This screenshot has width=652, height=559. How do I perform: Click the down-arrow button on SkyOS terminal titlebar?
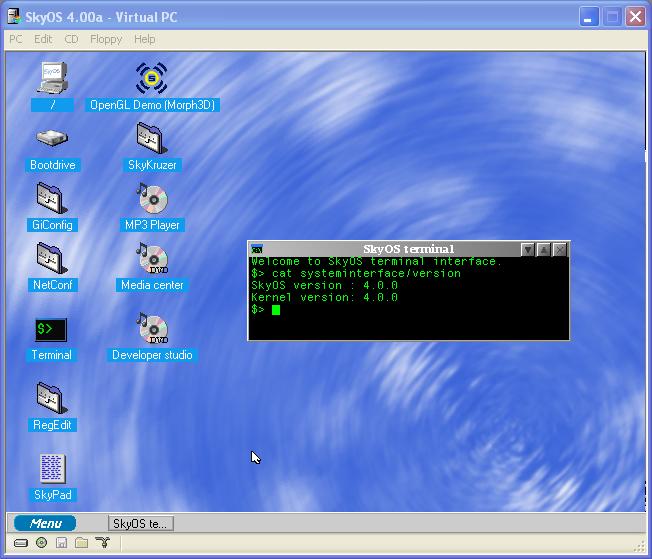pyautogui.click(x=528, y=250)
